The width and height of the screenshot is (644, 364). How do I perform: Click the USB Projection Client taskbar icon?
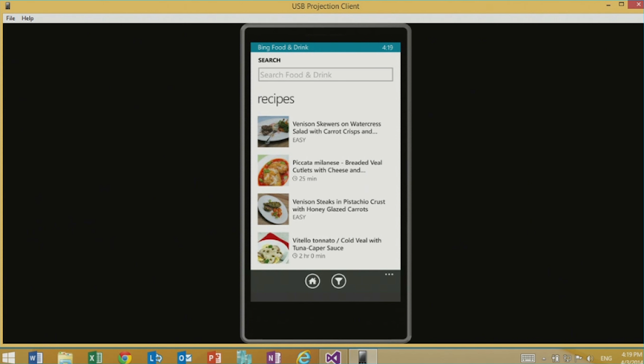point(362,358)
